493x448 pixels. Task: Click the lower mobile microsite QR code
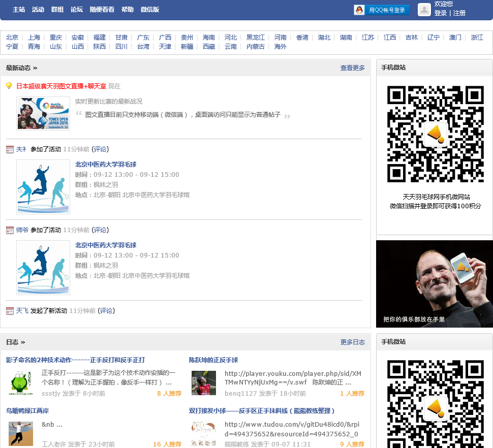click(436, 404)
